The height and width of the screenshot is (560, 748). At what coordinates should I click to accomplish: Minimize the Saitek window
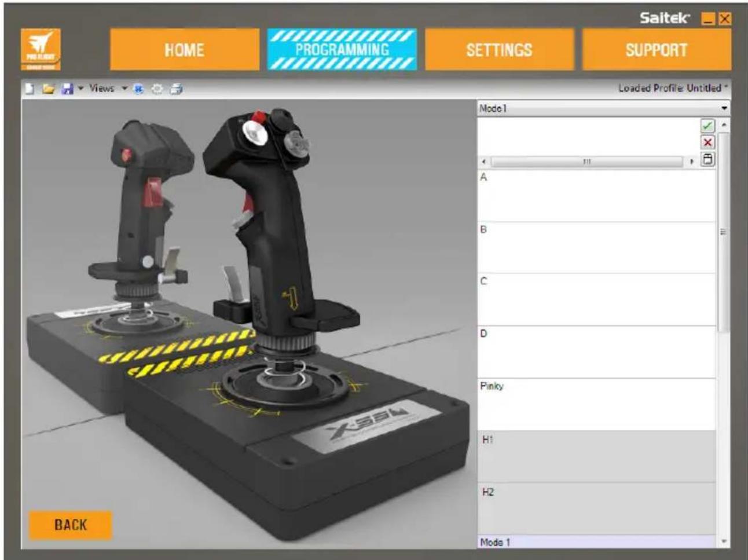coord(707,19)
